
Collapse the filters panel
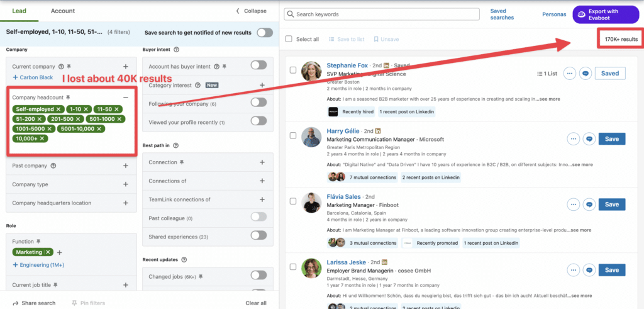pos(251,11)
